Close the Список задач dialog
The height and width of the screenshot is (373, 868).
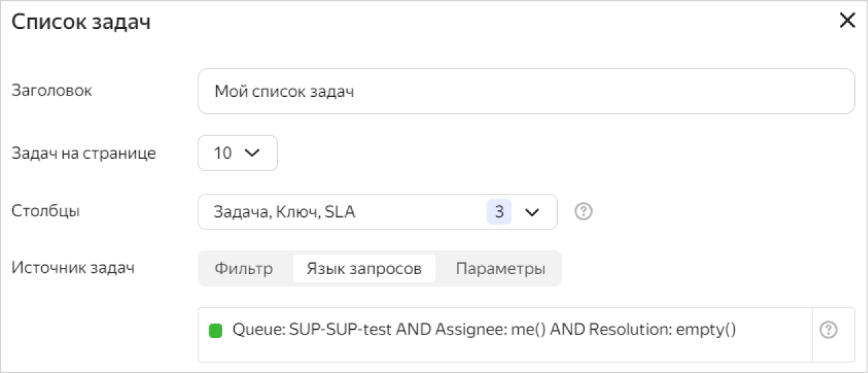(847, 21)
